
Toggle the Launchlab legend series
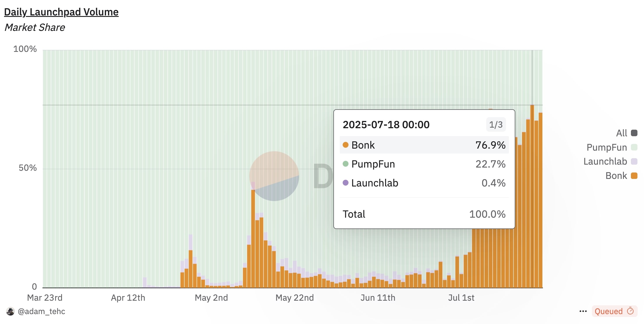[610, 161]
